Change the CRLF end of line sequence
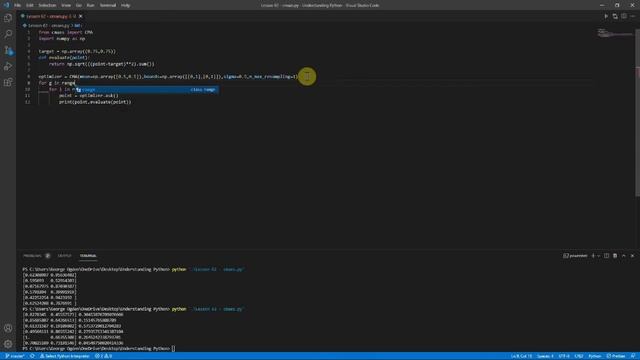Viewport: 640px width, 360px height. tap(579, 356)
